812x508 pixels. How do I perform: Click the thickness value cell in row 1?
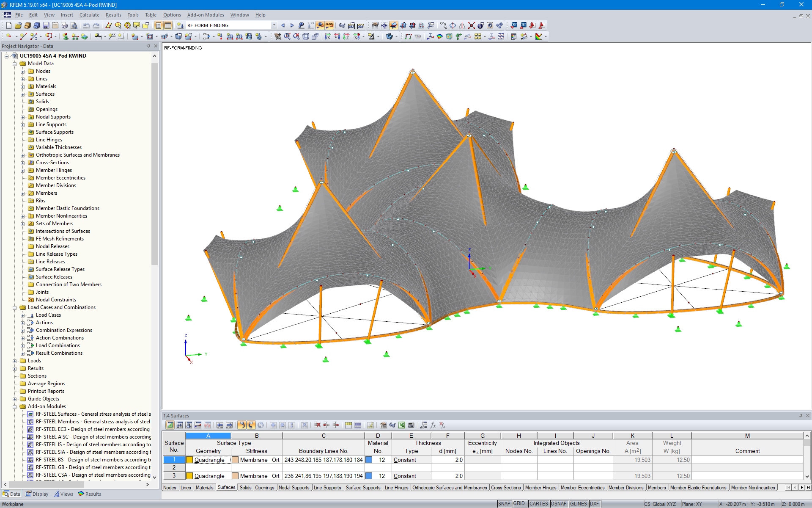click(x=447, y=460)
